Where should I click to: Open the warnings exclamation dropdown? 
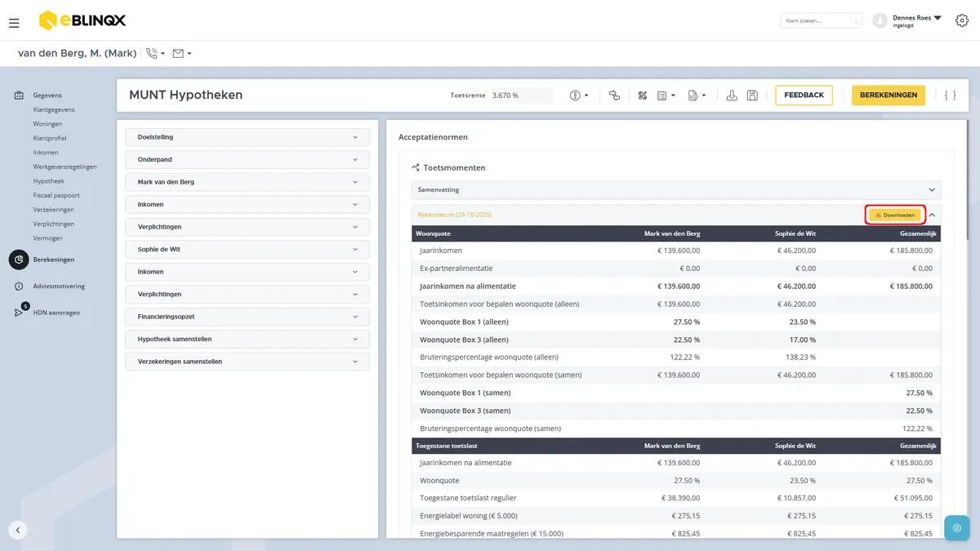(579, 96)
